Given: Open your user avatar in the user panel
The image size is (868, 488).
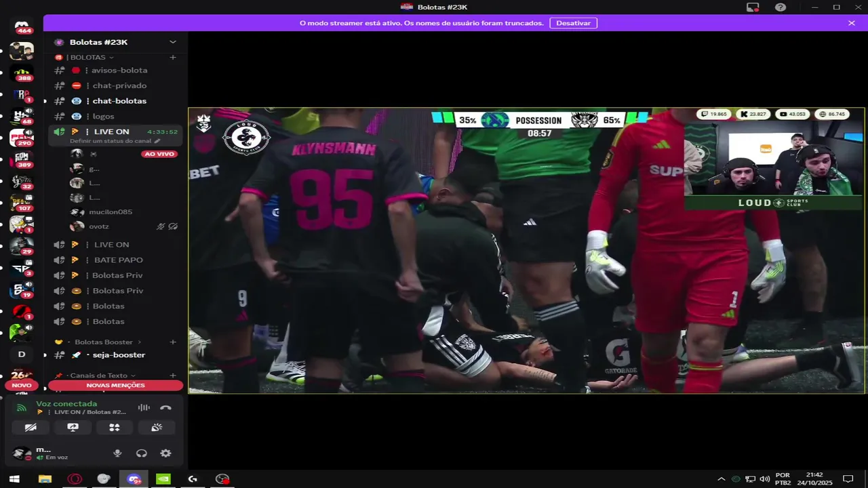Looking at the screenshot, I should pyautogui.click(x=22, y=453).
